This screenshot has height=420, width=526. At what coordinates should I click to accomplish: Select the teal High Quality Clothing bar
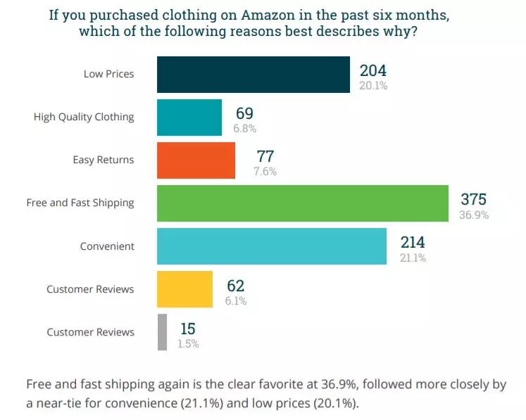[x=189, y=117]
